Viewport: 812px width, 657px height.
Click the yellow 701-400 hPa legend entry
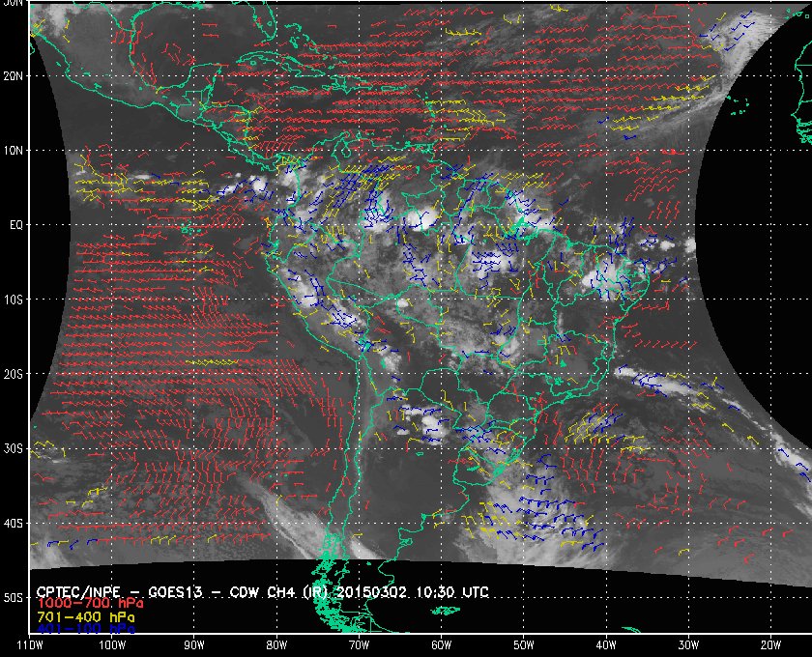click(85, 617)
